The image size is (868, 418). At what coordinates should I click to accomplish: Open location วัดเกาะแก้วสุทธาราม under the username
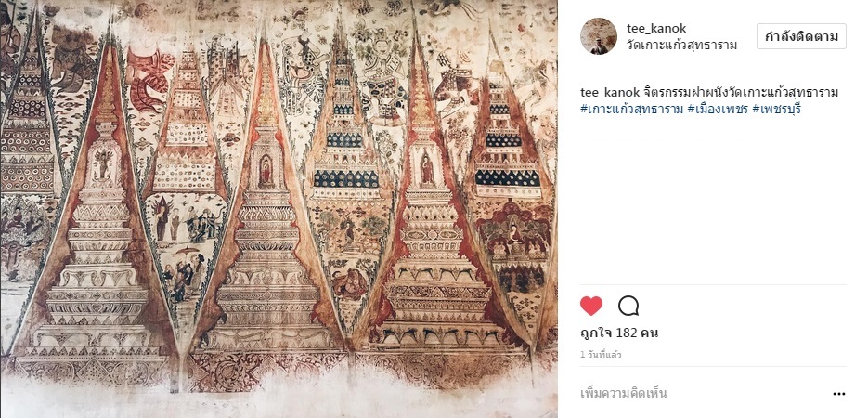(682, 46)
